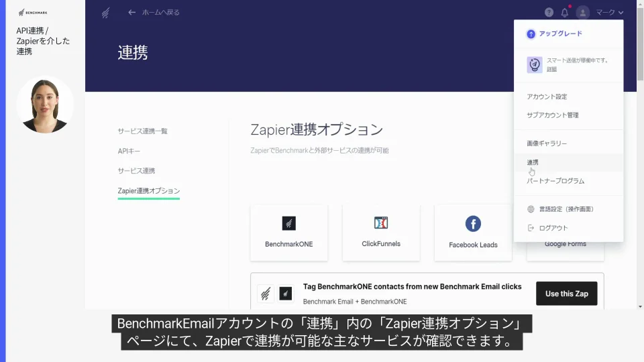Open サービス連携 in the side navigation
The width and height of the screenshot is (644, 362).
(x=136, y=171)
